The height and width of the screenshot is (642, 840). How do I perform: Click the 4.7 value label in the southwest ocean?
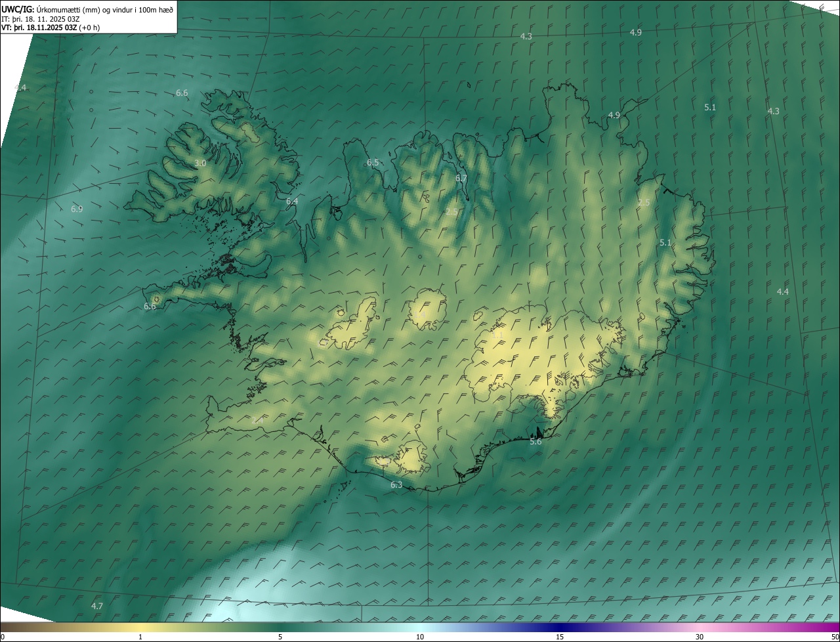coord(97,605)
